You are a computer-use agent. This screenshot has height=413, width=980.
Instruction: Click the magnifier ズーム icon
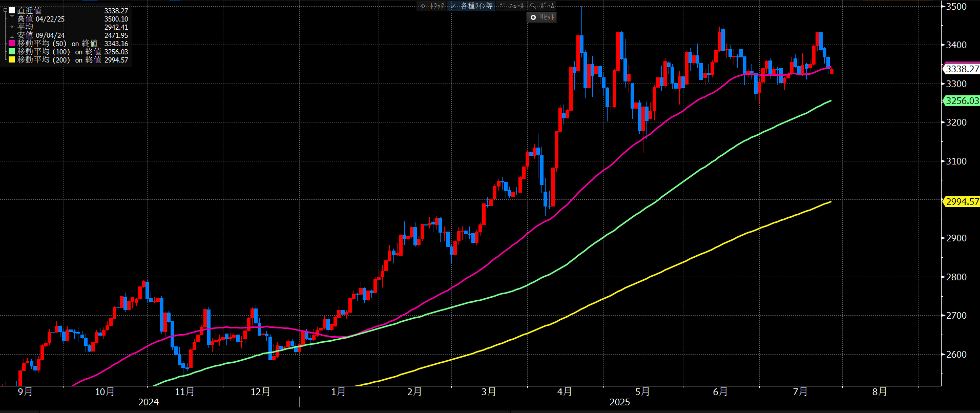pyautogui.click(x=533, y=6)
